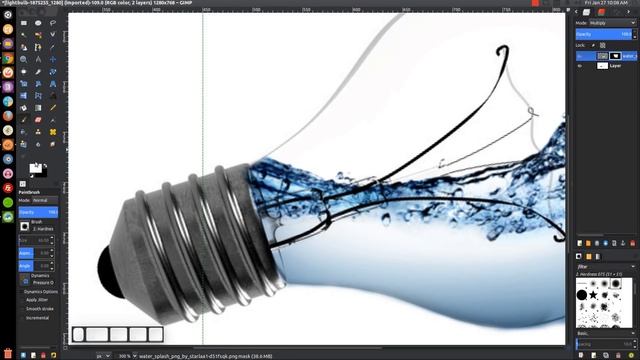Select the Bucket Fill tool
640x360 pixels.
(24, 108)
